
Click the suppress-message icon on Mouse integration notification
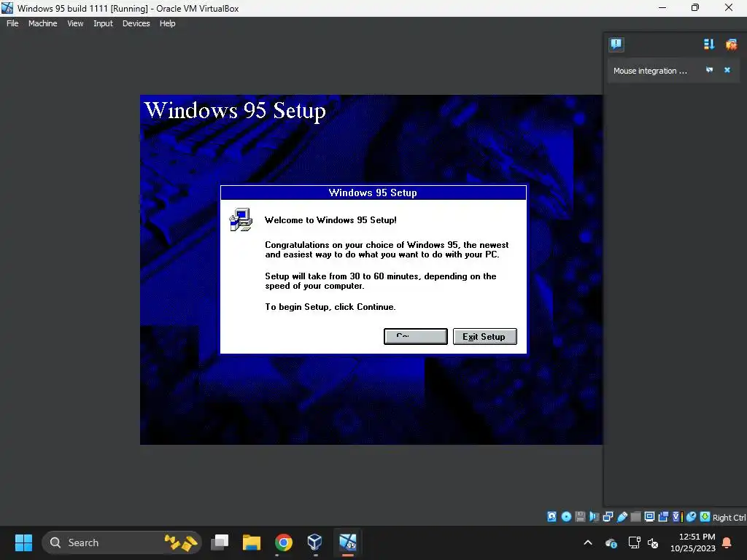pyautogui.click(x=709, y=70)
